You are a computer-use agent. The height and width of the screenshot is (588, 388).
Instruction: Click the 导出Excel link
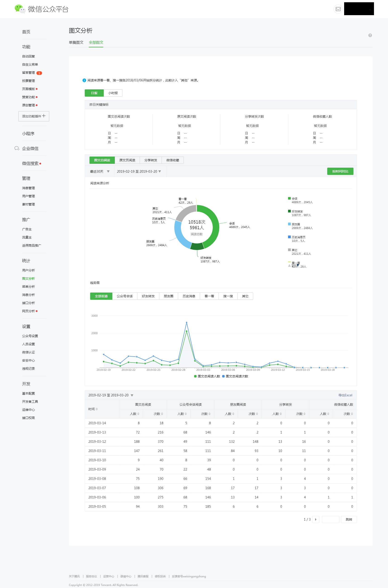(345, 395)
